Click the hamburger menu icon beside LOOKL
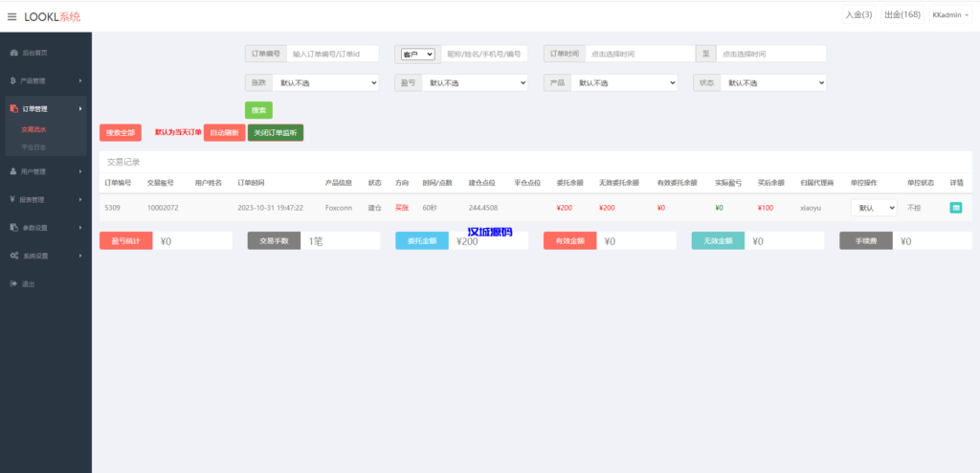 click(11, 16)
